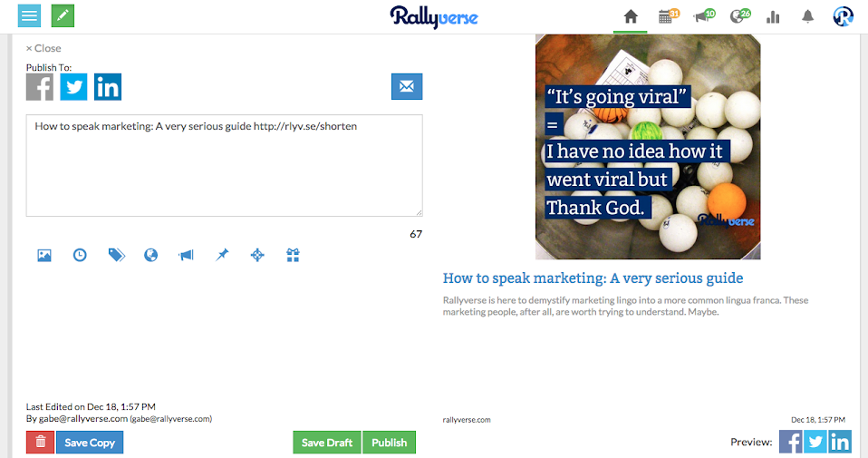Preview the post as Twitter
The image size is (868, 458).
point(815,442)
